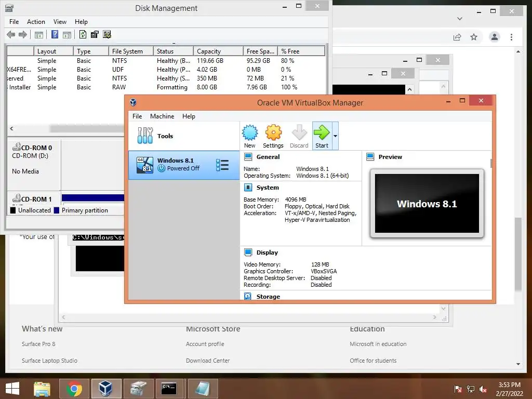Open Command Prompt from the taskbar

(169, 389)
